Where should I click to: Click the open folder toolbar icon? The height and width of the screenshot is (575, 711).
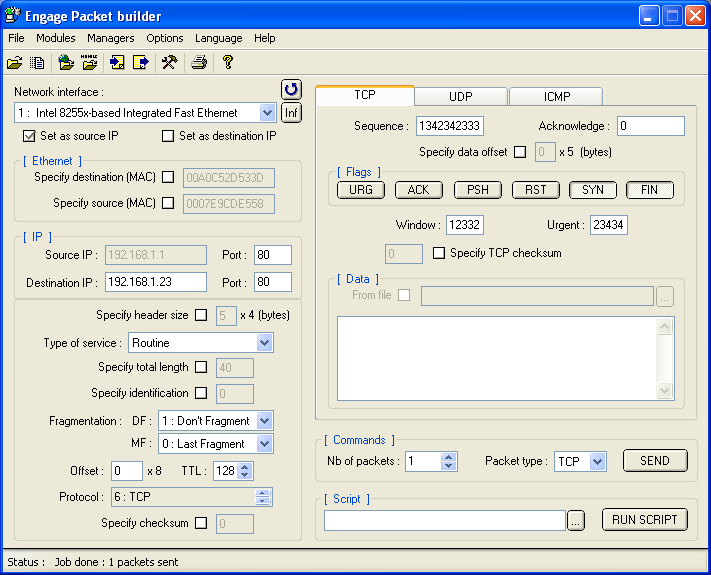pos(15,62)
